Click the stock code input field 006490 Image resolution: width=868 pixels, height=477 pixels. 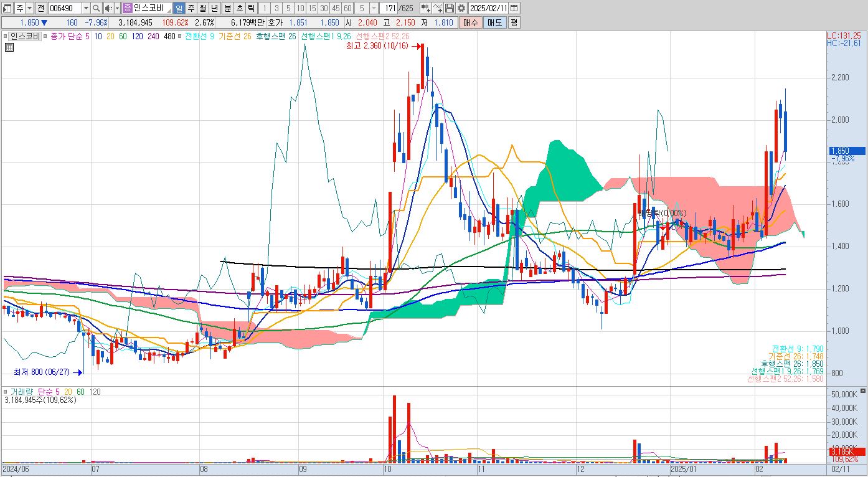[x=65, y=8]
